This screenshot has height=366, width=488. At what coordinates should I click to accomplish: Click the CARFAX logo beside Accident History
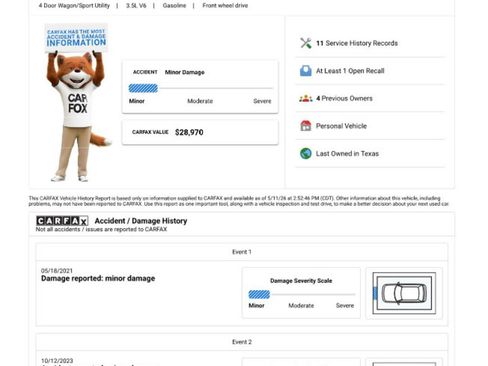[62, 221]
